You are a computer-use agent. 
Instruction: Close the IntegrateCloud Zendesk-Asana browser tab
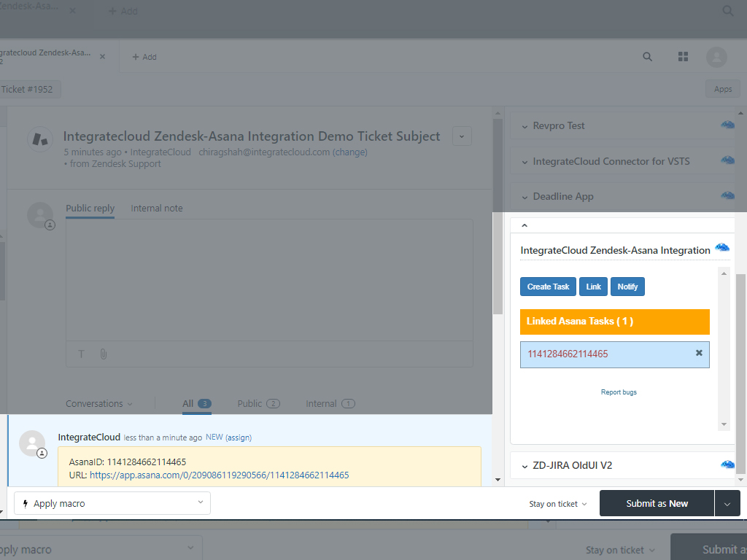[x=102, y=57]
